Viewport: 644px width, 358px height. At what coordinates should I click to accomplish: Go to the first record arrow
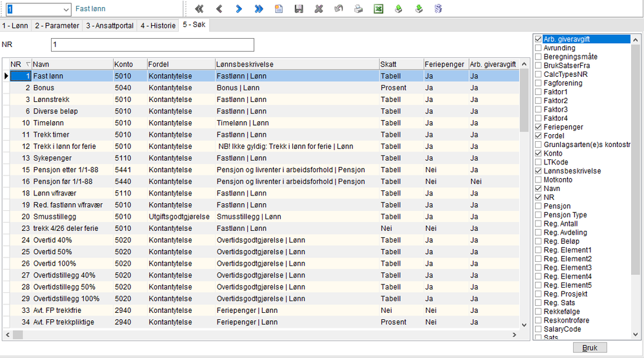(199, 9)
